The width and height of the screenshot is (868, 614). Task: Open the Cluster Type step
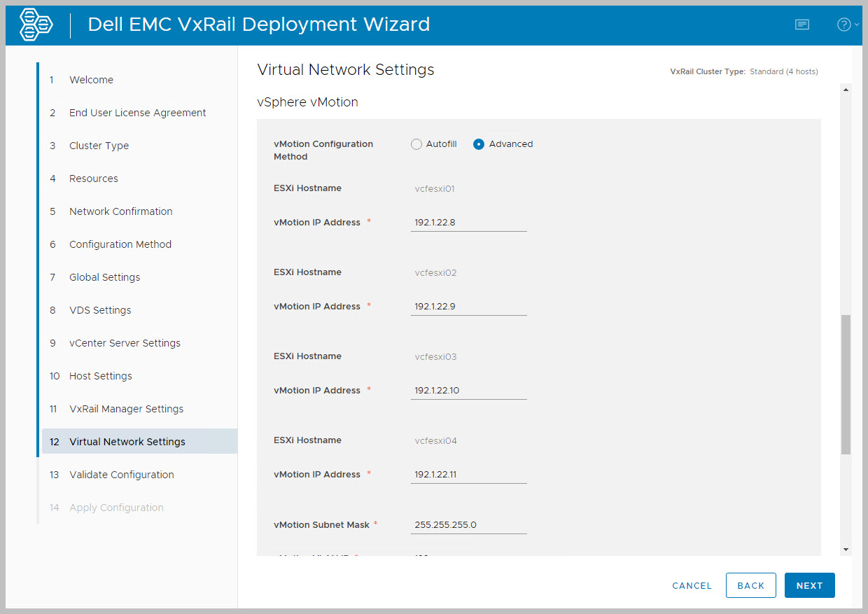[x=99, y=146]
